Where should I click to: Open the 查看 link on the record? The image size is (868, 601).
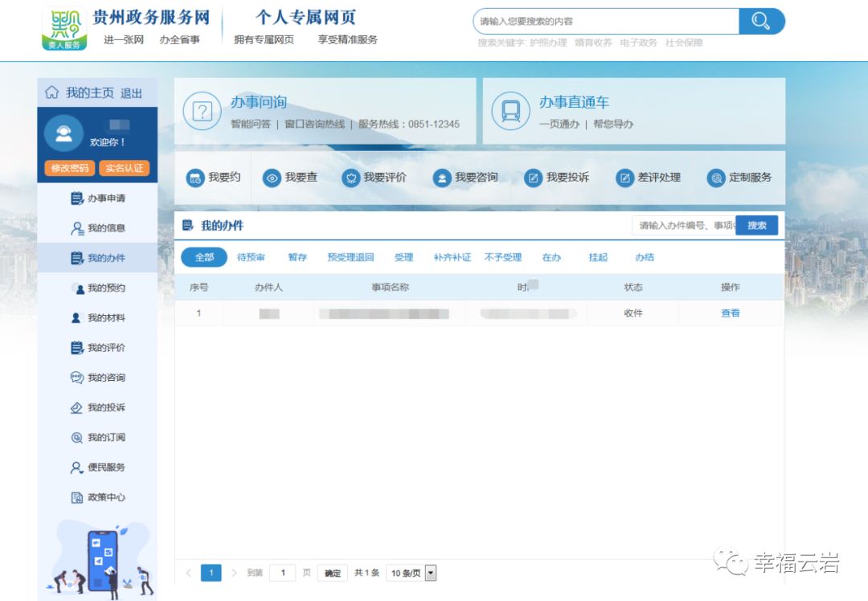click(730, 313)
